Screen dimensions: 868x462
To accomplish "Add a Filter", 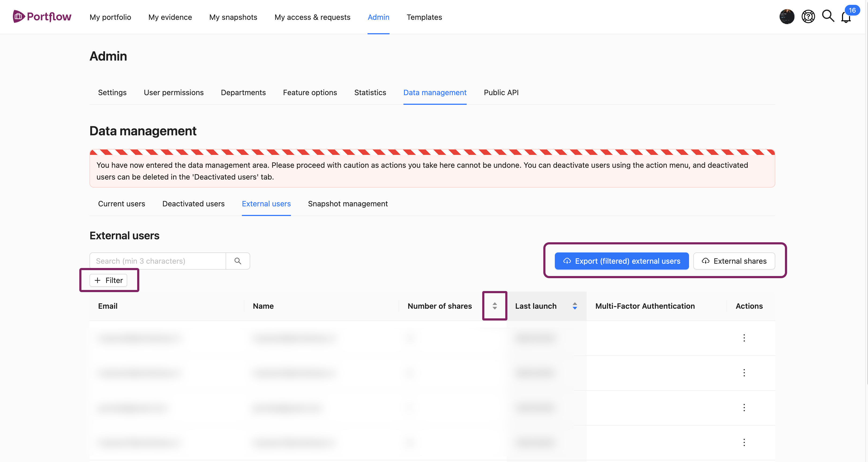I will pos(108,280).
